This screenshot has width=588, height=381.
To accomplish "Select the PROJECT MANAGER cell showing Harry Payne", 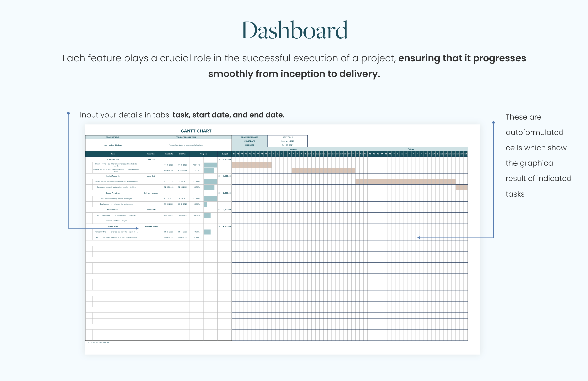I will coord(287,137).
